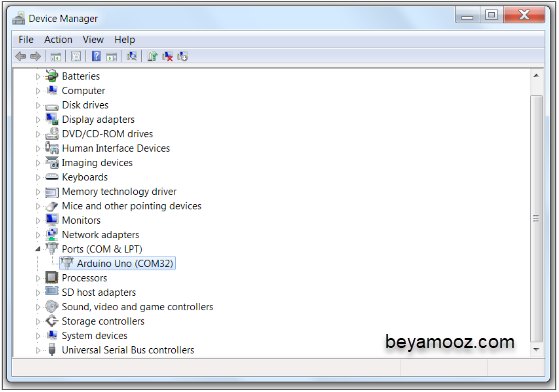559x392 pixels.
Task: Open the Action menu
Action: 58,40
